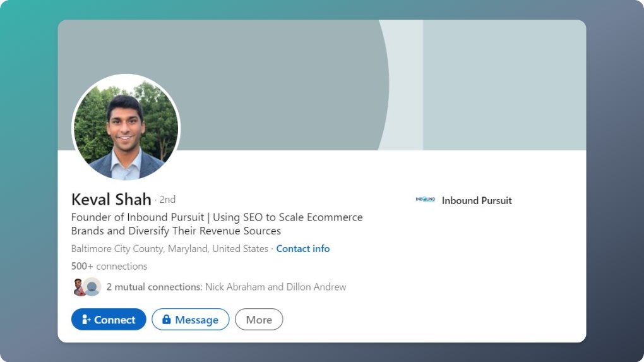Click Keval Shah's profile photo
The width and height of the screenshot is (644, 362).
click(x=126, y=128)
